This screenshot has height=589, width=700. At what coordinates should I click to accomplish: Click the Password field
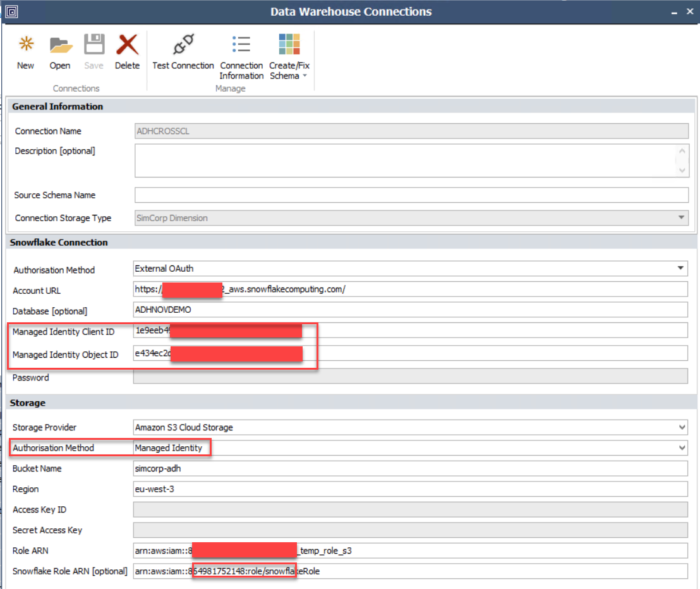[410, 376]
